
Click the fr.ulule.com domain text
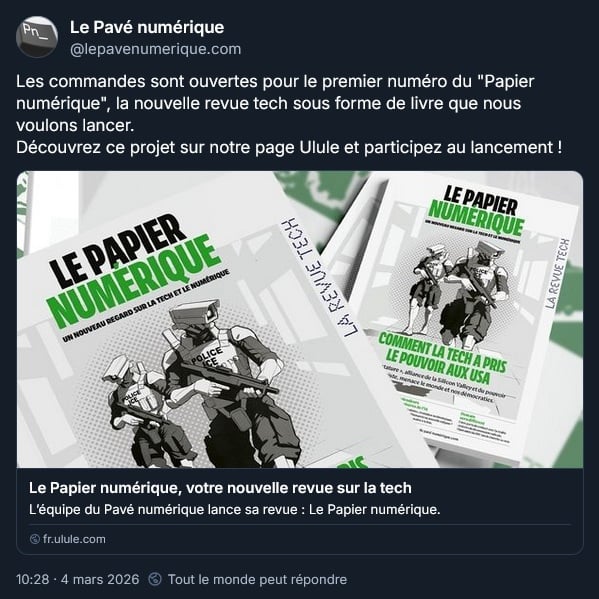click(74, 539)
